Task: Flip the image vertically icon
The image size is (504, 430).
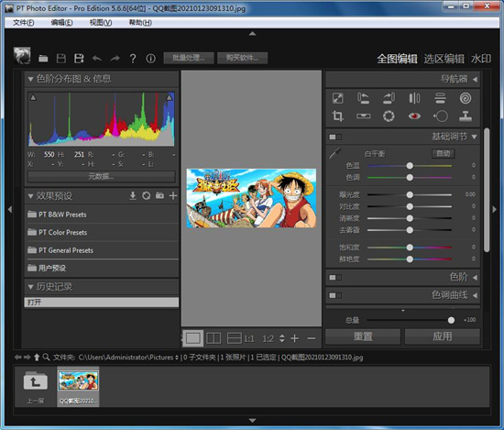Action: (x=440, y=98)
